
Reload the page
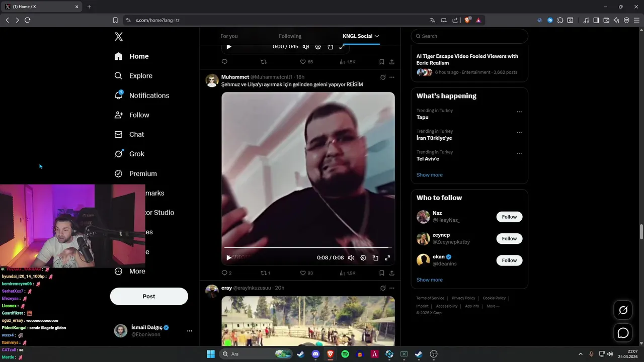click(x=27, y=20)
